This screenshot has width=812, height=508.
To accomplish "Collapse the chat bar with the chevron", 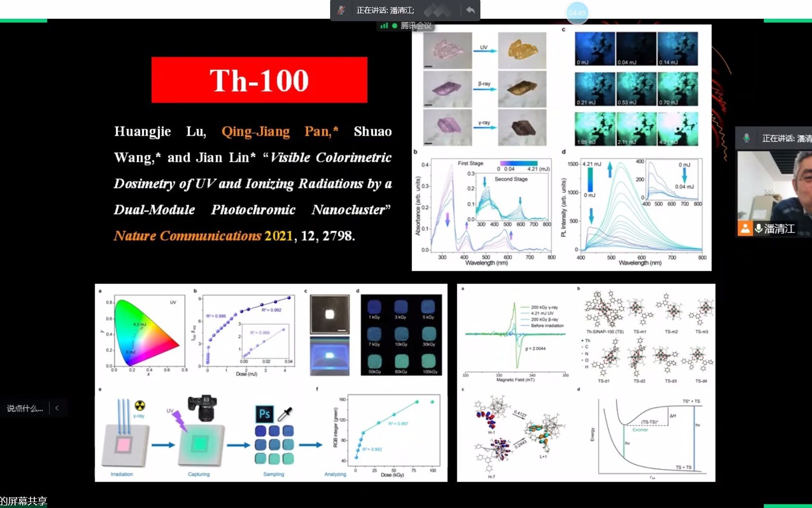I will coord(57,408).
